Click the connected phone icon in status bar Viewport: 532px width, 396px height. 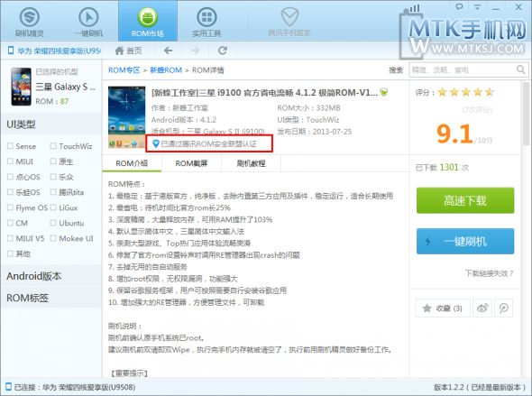click(x=8, y=387)
